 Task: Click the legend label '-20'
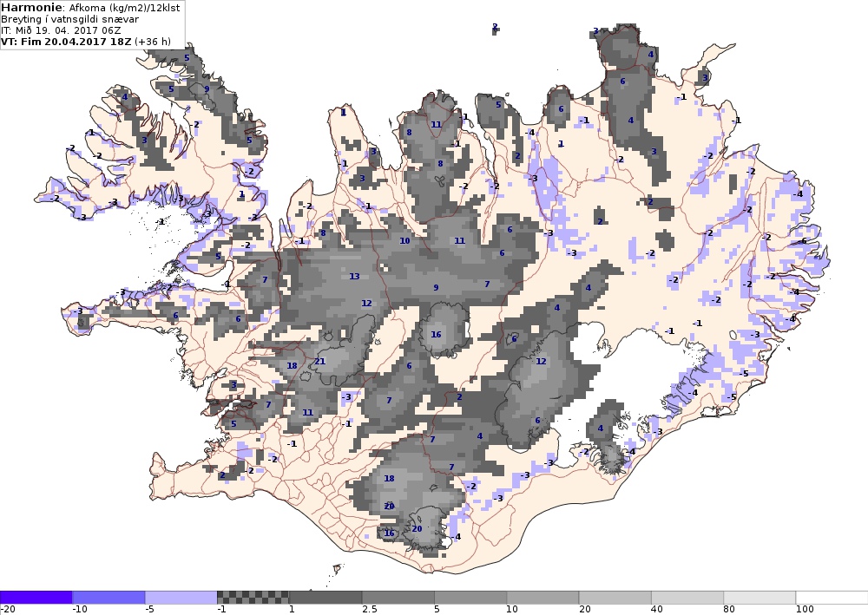[7, 610]
